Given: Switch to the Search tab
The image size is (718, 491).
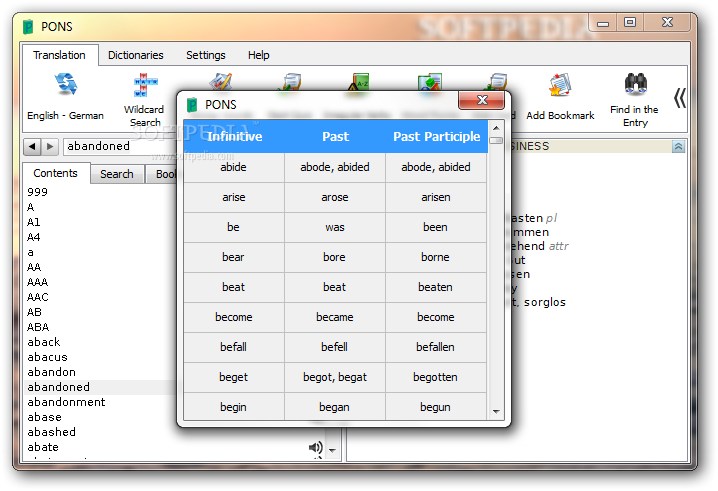Looking at the screenshot, I should click(x=117, y=175).
